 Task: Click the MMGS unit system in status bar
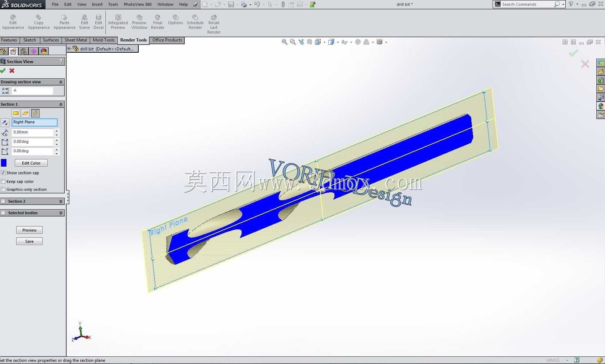coord(553,360)
